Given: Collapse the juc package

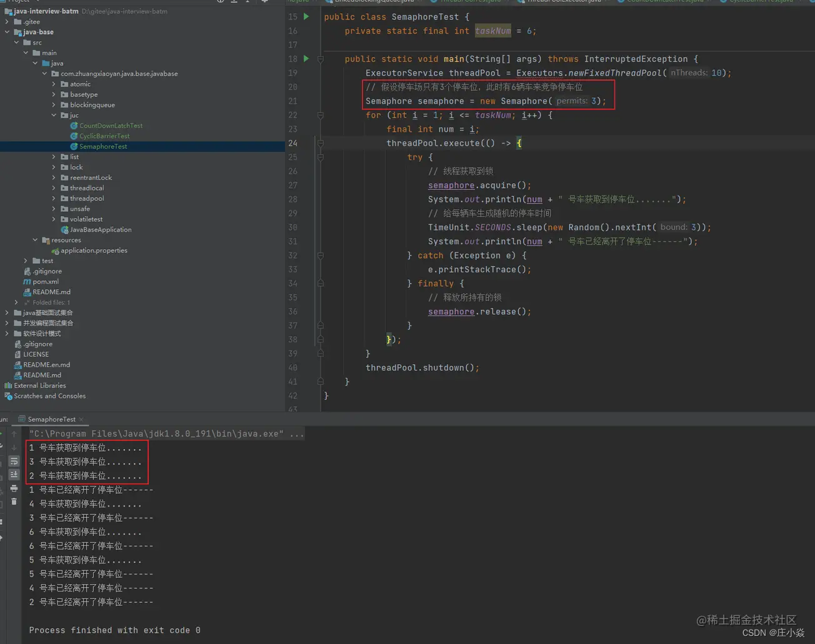Looking at the screenshot, I should tap(54, 116).
